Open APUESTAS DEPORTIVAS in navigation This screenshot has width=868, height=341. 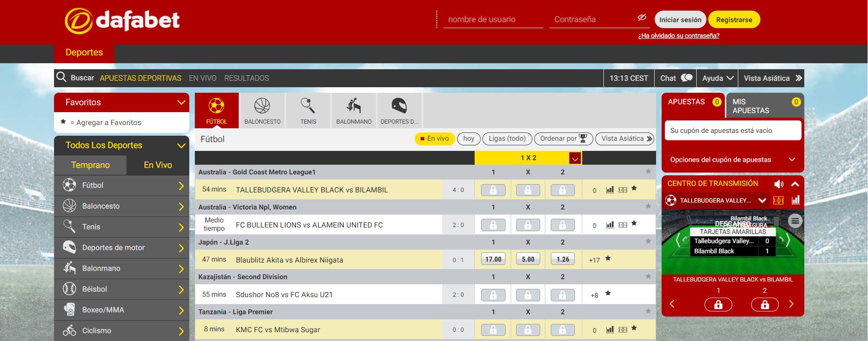pos(140,78)
